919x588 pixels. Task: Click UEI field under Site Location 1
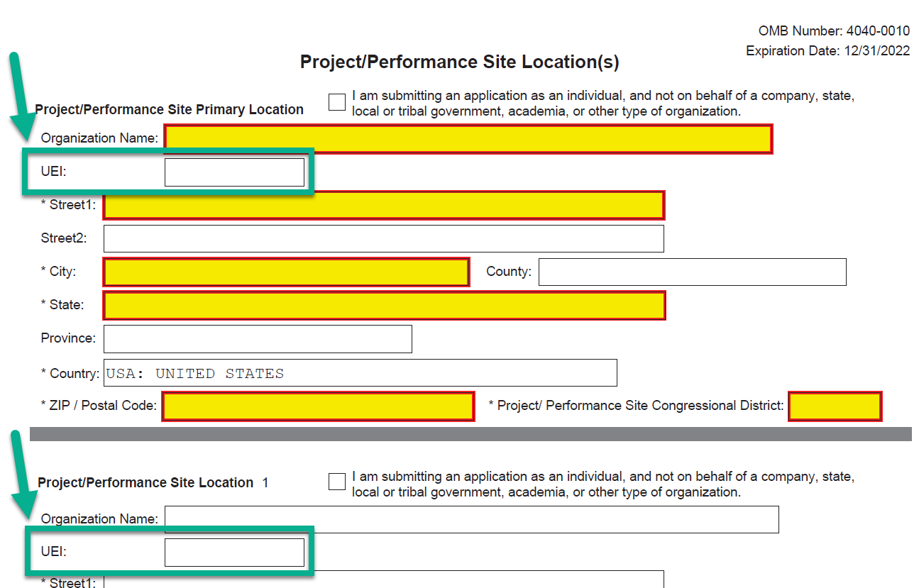[234, 553]
